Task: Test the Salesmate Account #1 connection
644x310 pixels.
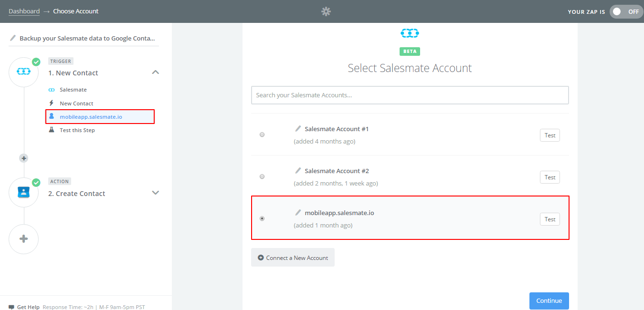Action: 550,135
